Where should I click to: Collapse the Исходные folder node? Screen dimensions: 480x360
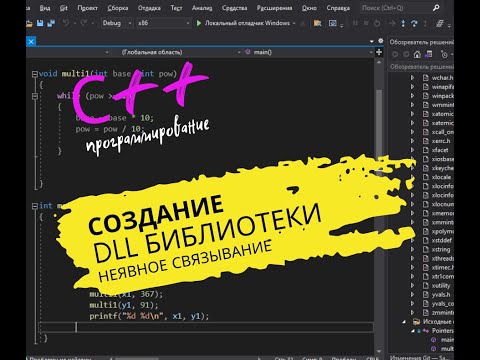click(404, 322)
